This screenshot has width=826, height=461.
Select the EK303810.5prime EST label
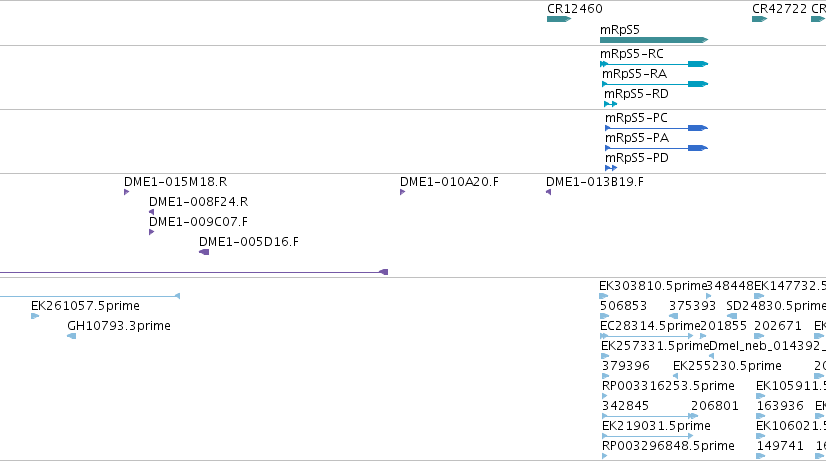coord(653,286)
